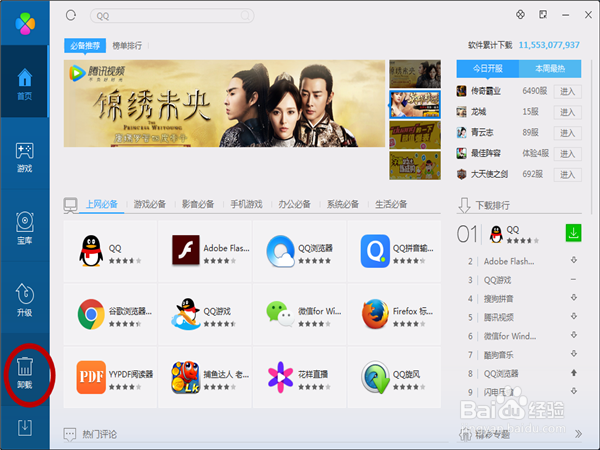Click download arrow for 微信for Wind... ranking
Viewport: 600px width, 450px height.
tap(574, 335)
